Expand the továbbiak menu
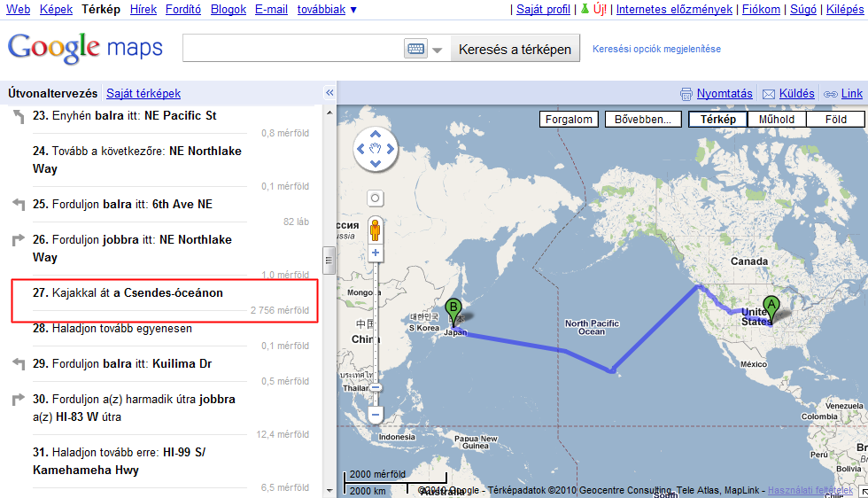The height and width of the screenshot is (498, 868). [x=327, y=10]
